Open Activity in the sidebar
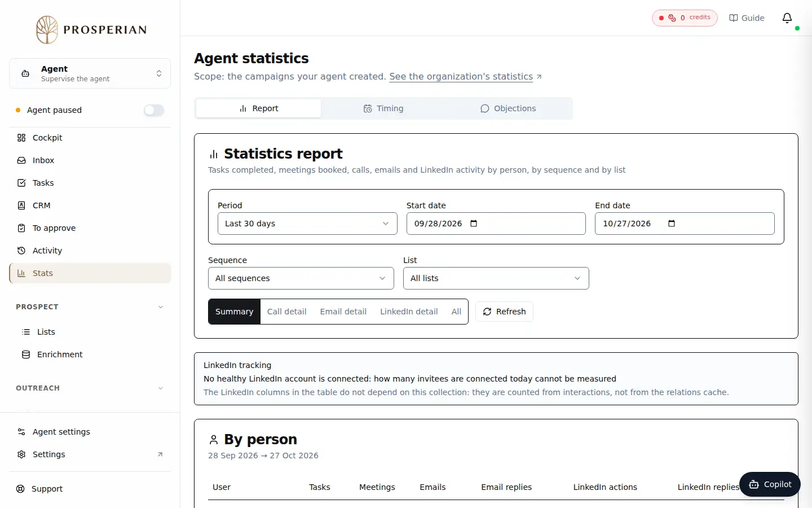Viewport: 812px width, 508px height. coord(90,251)
